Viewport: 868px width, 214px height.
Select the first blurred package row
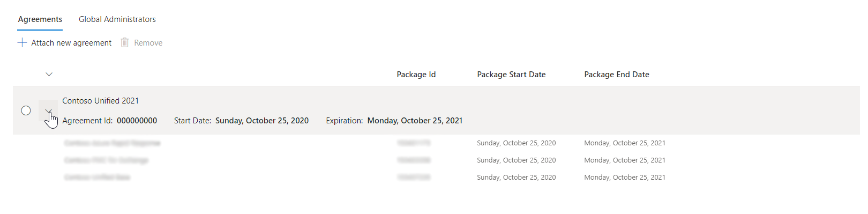pos(436,143)
